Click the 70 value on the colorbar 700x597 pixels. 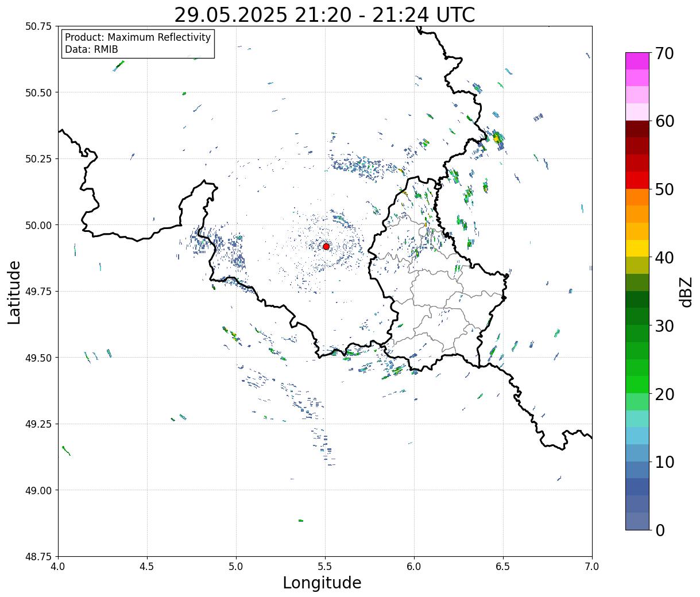coord(665,53)
